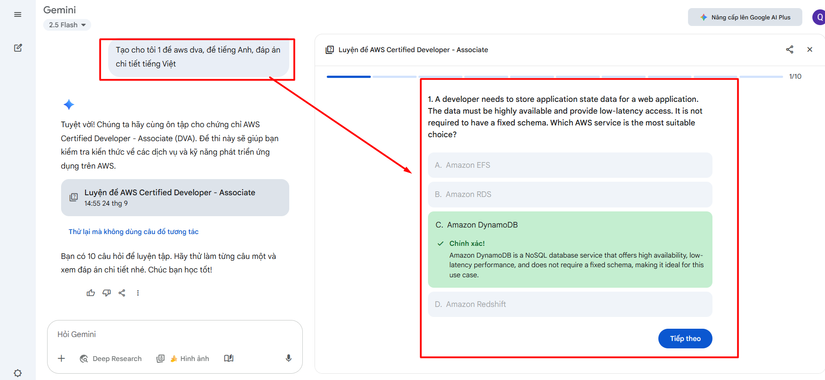
Task: Choose answer C. Amazon DynamoDB
Action: click(570, 249)
